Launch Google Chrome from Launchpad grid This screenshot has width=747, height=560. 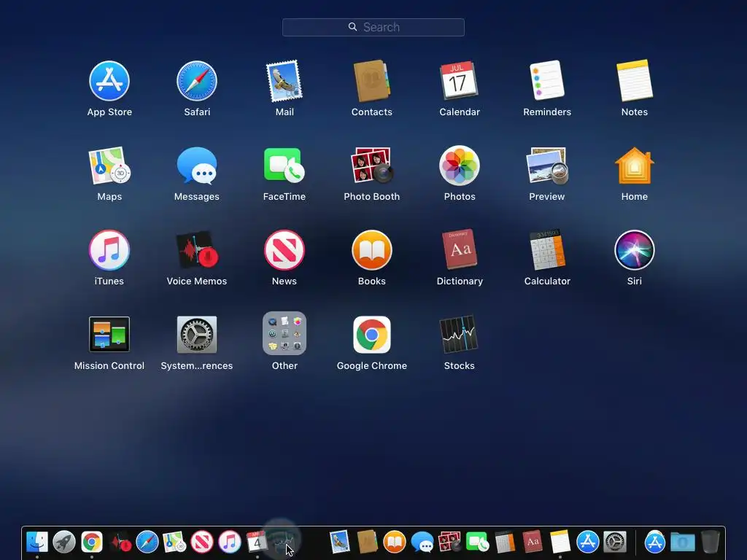coord(371,335)
